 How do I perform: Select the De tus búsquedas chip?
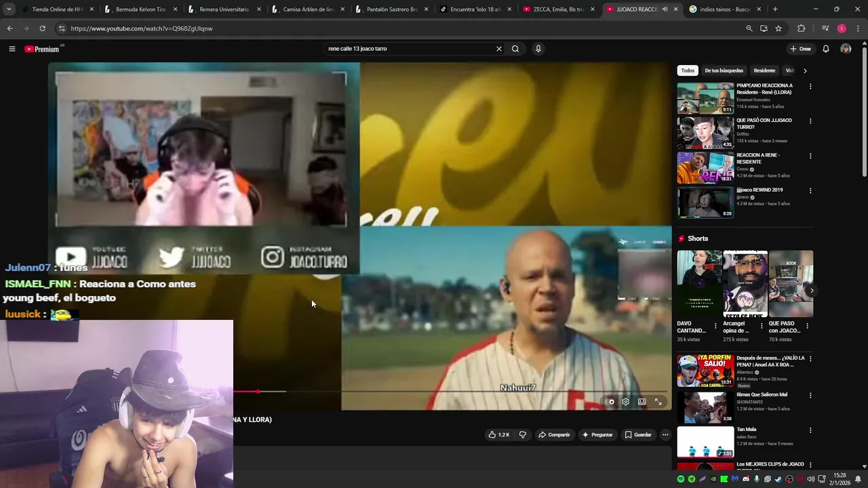coord(724,70)
